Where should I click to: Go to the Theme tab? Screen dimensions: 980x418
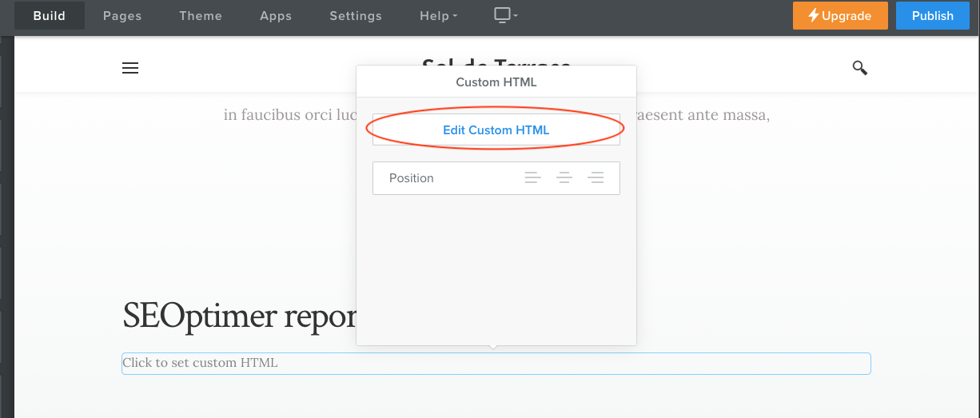pos(201,16)
